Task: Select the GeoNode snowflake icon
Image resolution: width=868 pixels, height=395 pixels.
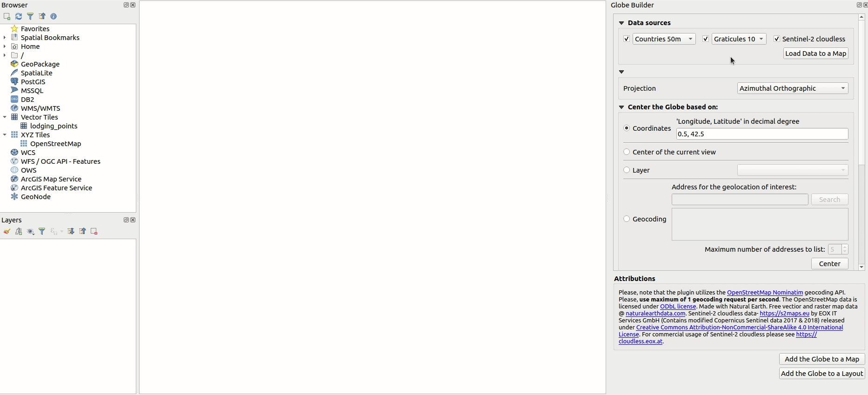Action: coord(14,197)
